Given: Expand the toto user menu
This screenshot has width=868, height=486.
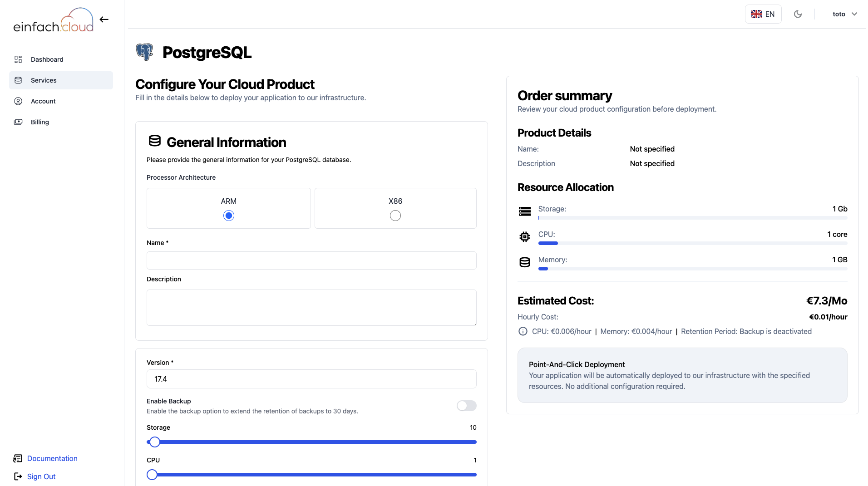Looking at the screenshot, I should (844, 14).
